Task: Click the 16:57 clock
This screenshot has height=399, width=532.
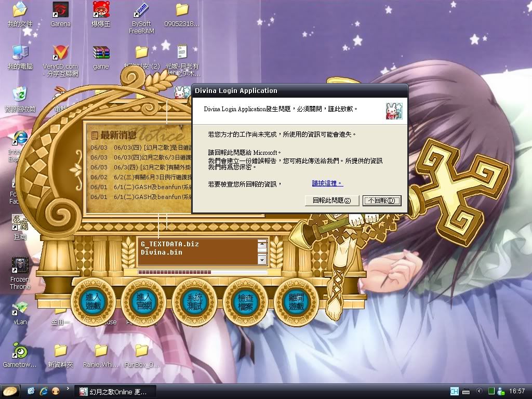Action: 517,392
